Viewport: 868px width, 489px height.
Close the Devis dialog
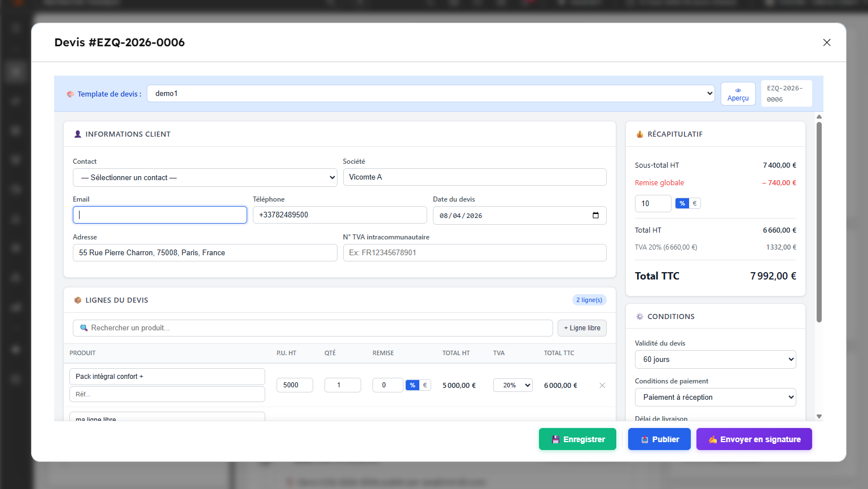point(827,42)
